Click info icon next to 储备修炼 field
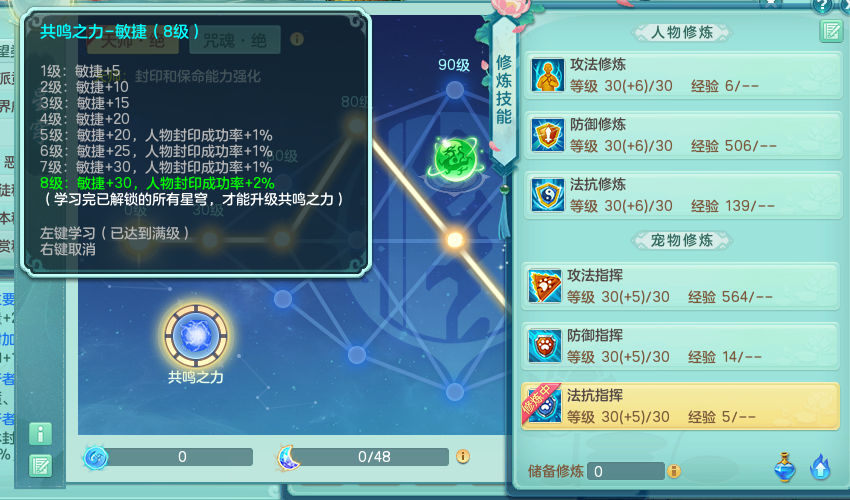This screenshot has width=850, height=500. coord(673,471)
